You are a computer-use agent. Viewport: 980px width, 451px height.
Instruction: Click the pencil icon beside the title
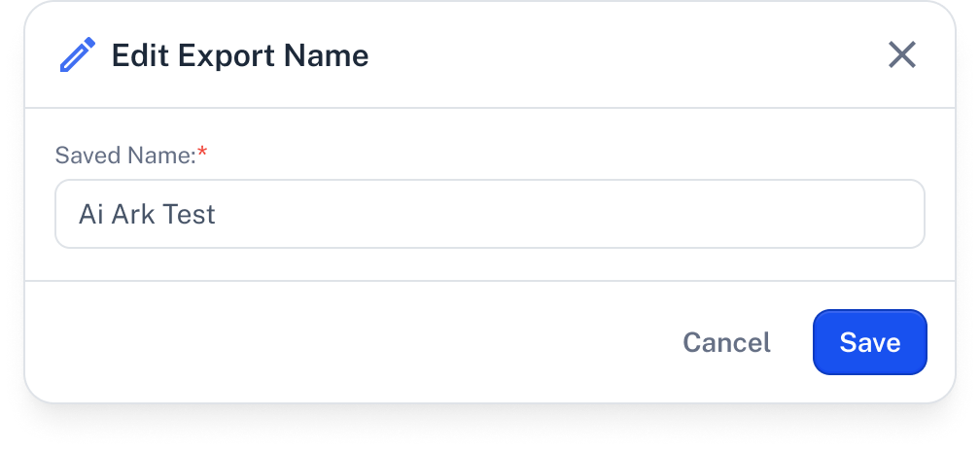click(78, 55)
